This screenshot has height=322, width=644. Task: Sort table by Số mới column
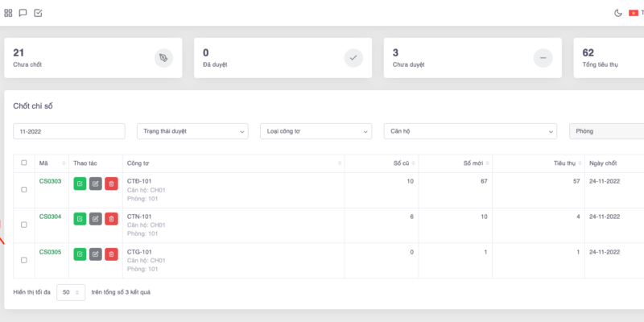point(456,163)
